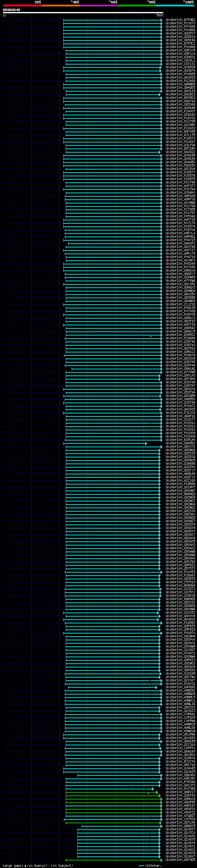Select hit UniRef100_Q107C0

tap(180, 833)
